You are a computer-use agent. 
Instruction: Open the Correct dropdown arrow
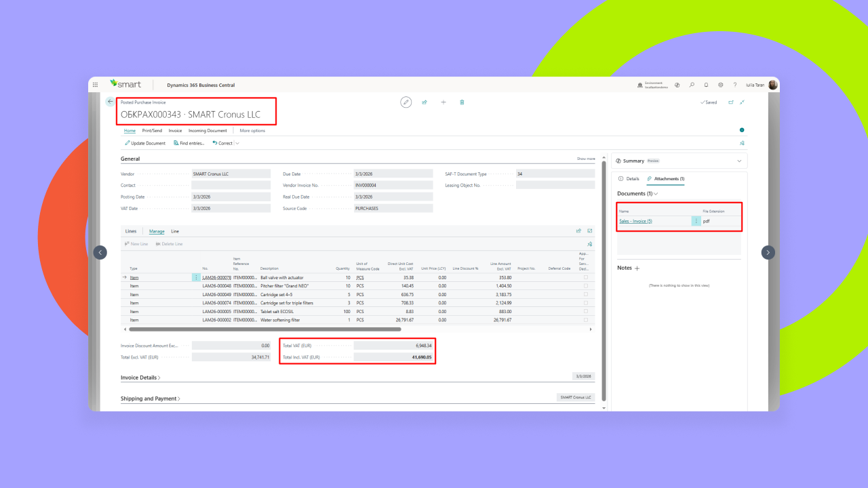point(237,143)
